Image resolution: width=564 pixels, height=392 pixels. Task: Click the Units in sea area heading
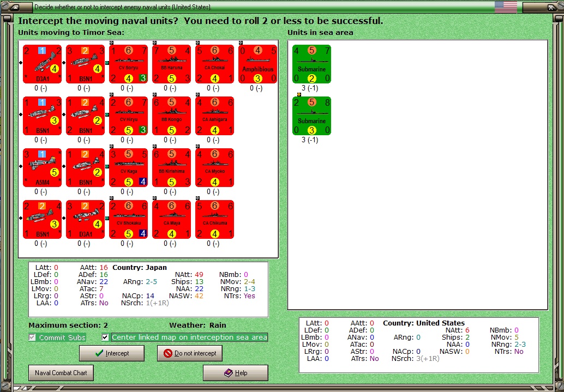point(320,32)
